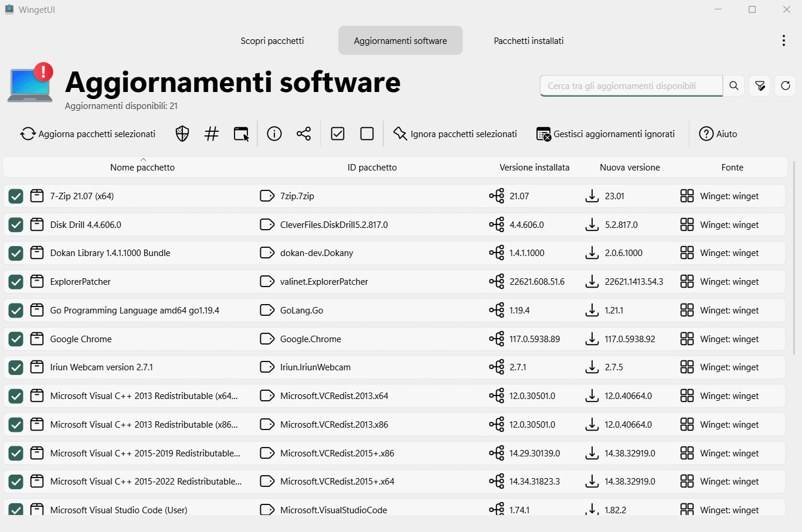Click download icon beside 5.2.817.0

tap(592, 224)
